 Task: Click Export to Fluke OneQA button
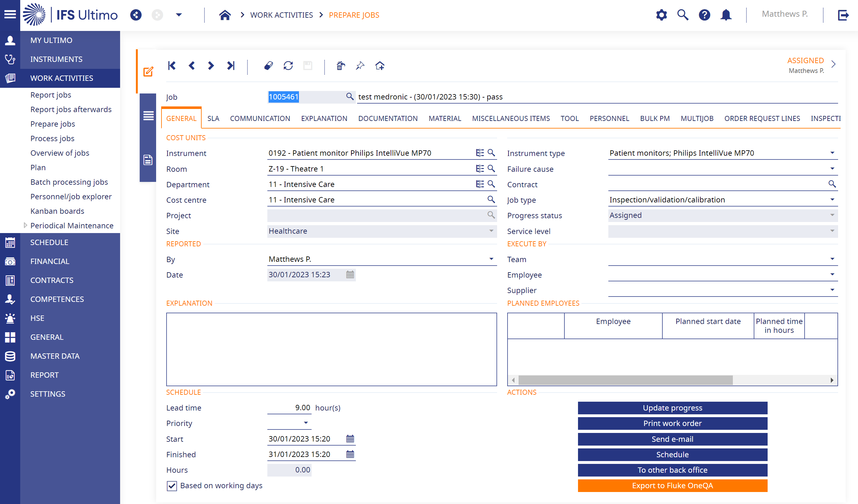pyautogui.click(x=672, y=486)
